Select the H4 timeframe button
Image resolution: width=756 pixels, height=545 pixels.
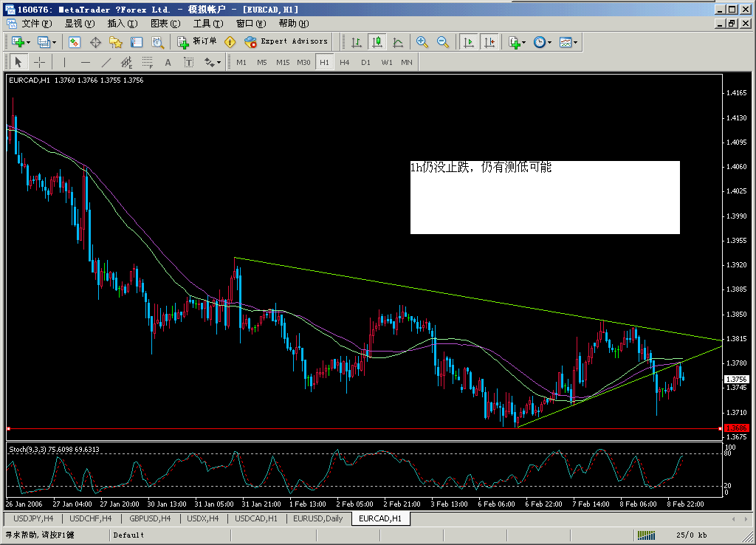point(344,62)
